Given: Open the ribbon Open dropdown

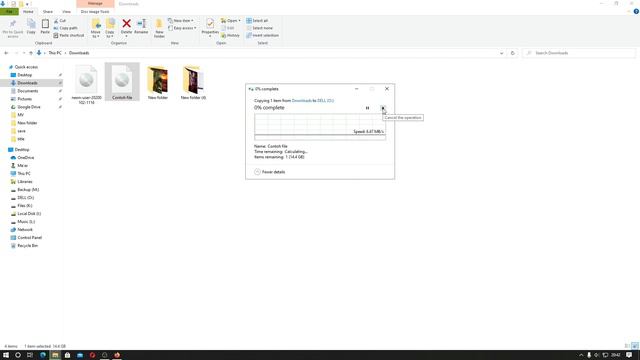Looking at the screenshot, I should pos(231,20).
